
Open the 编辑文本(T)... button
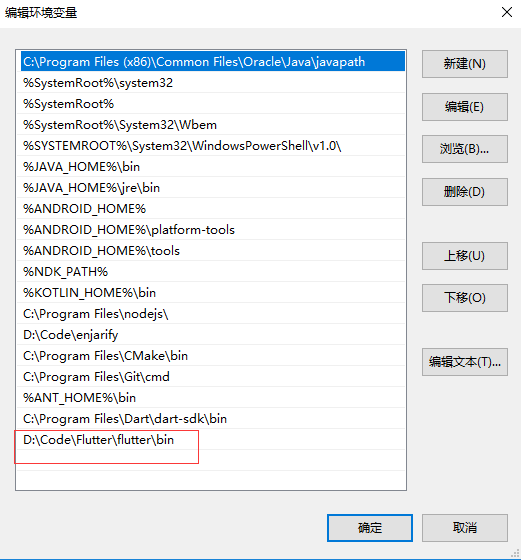465,362
